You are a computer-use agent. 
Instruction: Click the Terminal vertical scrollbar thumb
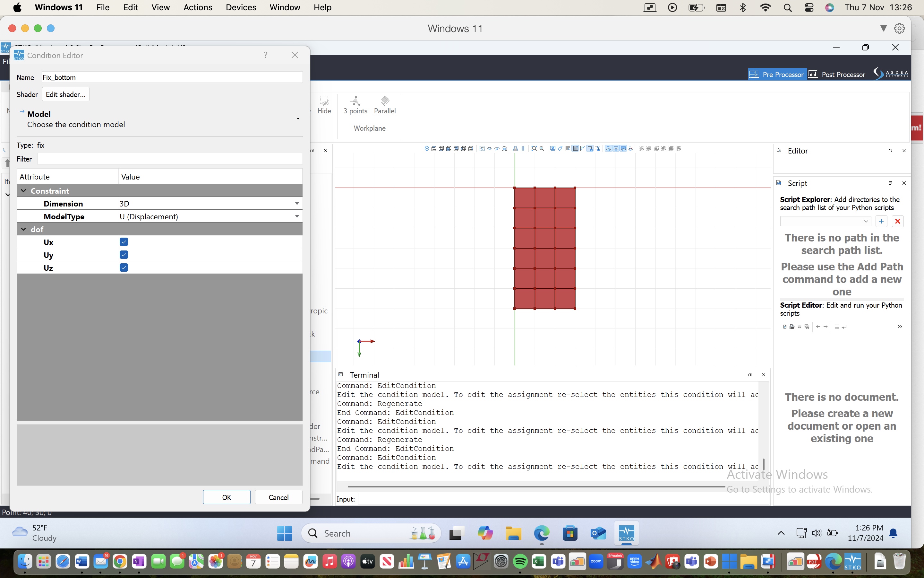(x=764, y=464)
